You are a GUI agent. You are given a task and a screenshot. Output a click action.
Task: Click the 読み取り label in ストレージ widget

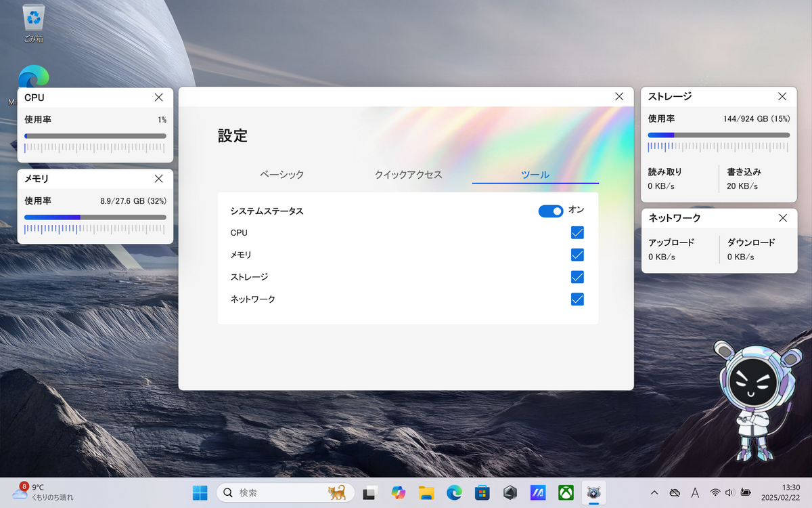665,172
